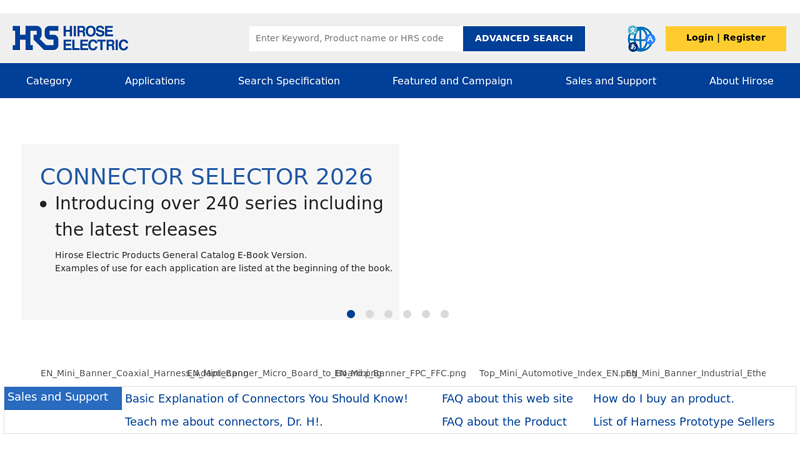The width and height of the screenshot is (800, 450).
Task: Click the Login | Register button
Action: tap(725, 38)
